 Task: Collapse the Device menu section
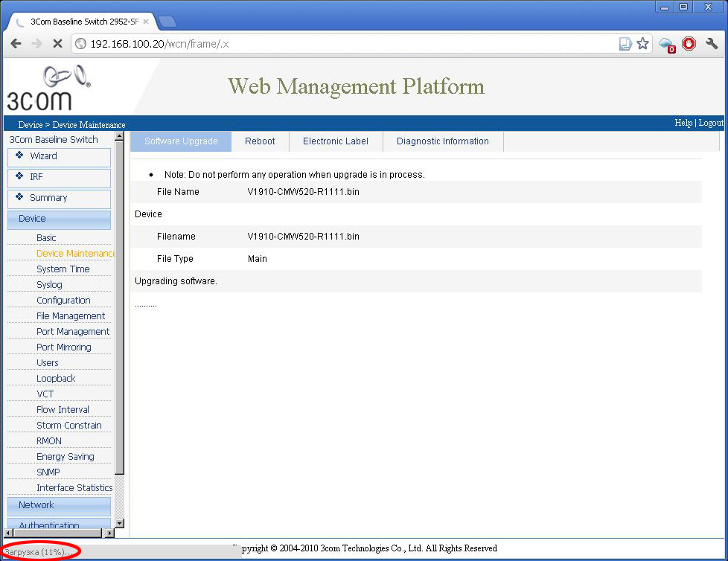(x=60, y=219)
